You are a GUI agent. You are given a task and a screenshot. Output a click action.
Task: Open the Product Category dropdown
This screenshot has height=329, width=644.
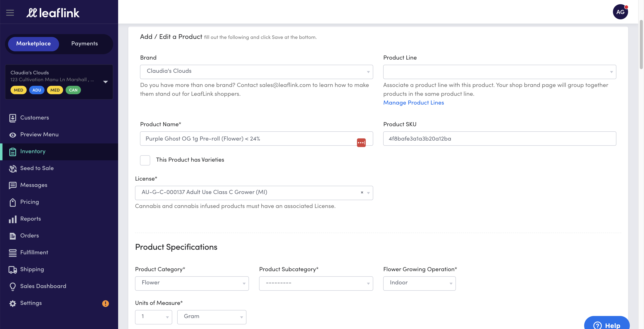point(192,283)
